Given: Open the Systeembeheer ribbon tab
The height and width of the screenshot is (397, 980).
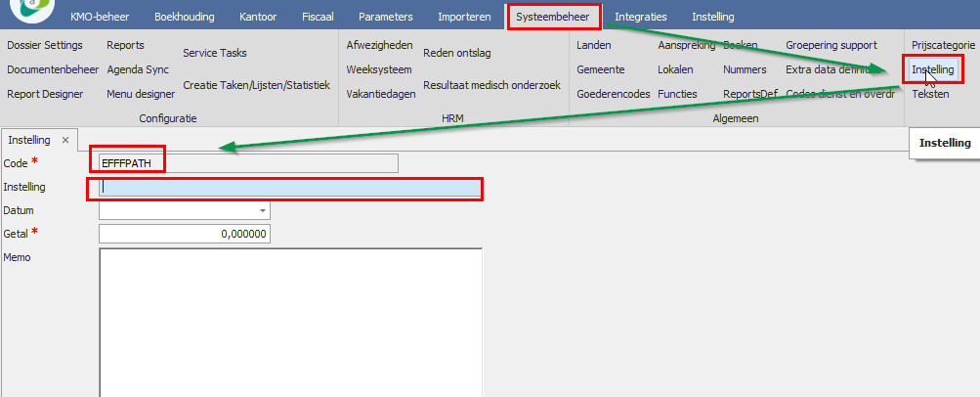Looking at the screenshot, I should click(x=554, y=17).
